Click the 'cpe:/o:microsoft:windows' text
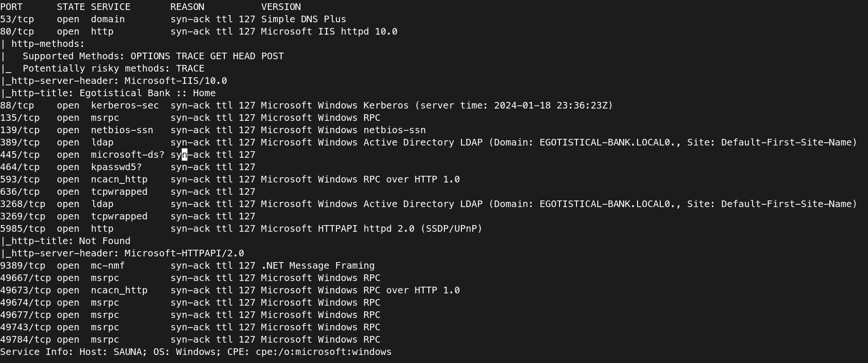This screenshot has width=868, height=363. [x=324, y=352]
